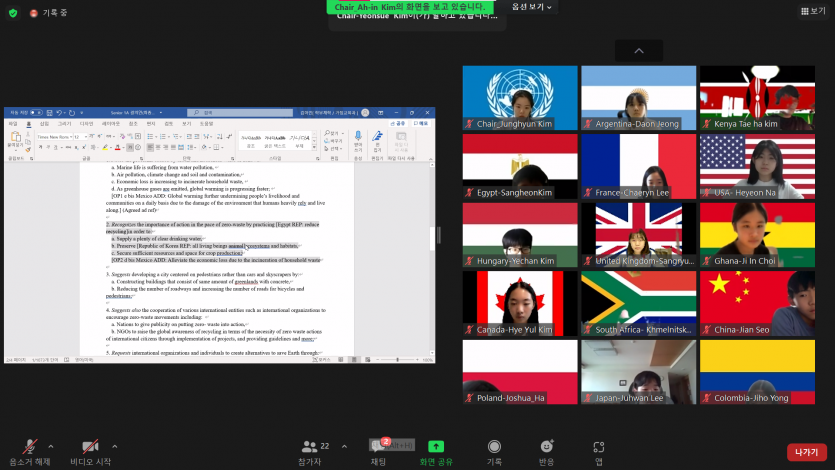
Task: Click the Word search box
Action: pyautogui.click(x=240, y=112)
